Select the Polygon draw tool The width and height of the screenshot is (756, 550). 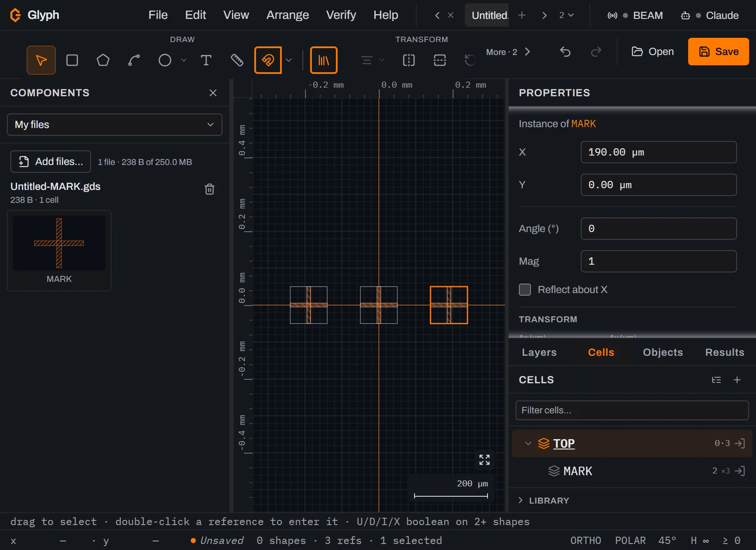(x=103, y=60)
